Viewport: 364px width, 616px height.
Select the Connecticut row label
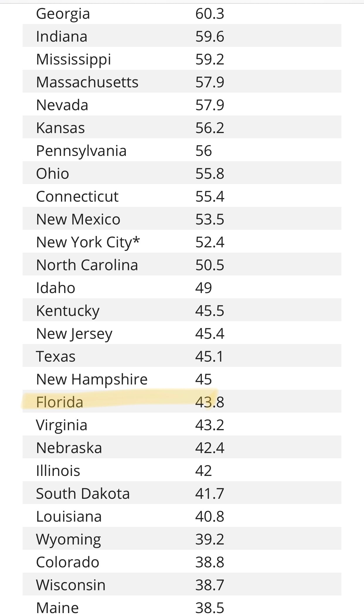pos(77,196)
